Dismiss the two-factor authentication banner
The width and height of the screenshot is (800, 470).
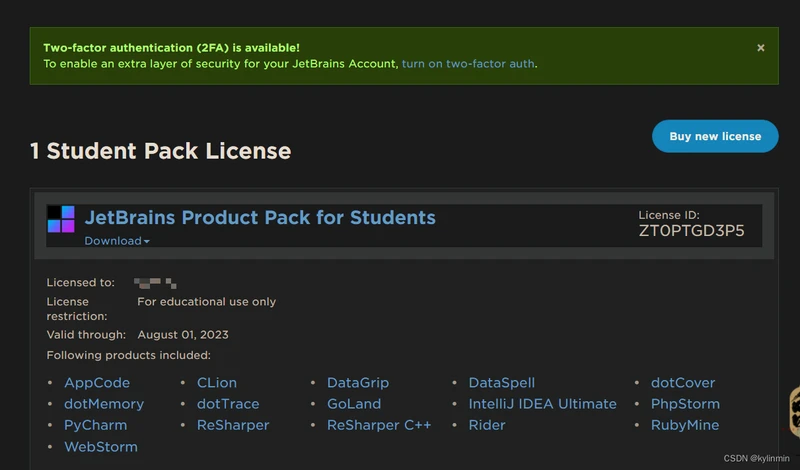pos(761,48)
